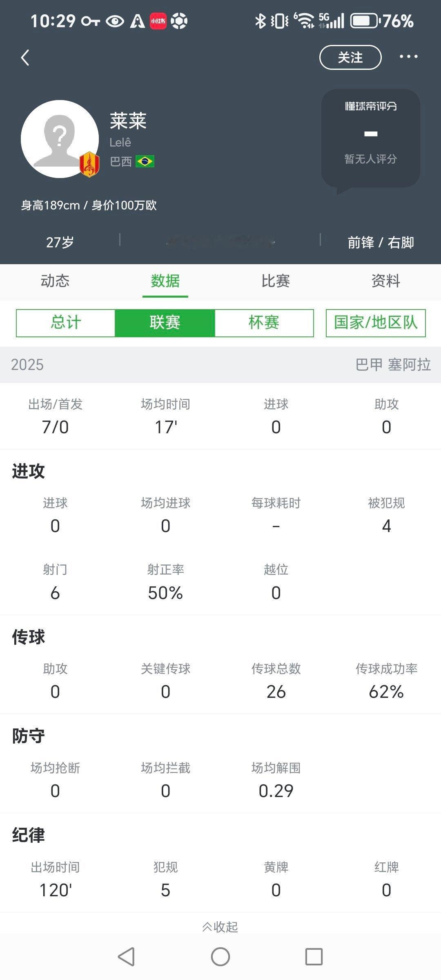Viewport: 441px width, 980px height.
Task: Switch to the 动态 tab
Action: click(55, 281)
